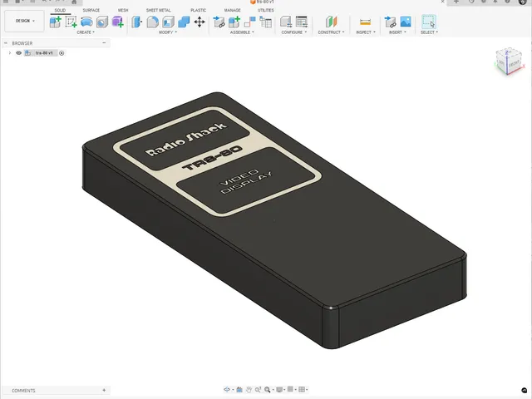Switch to the MESH tab

pos(123,10)
